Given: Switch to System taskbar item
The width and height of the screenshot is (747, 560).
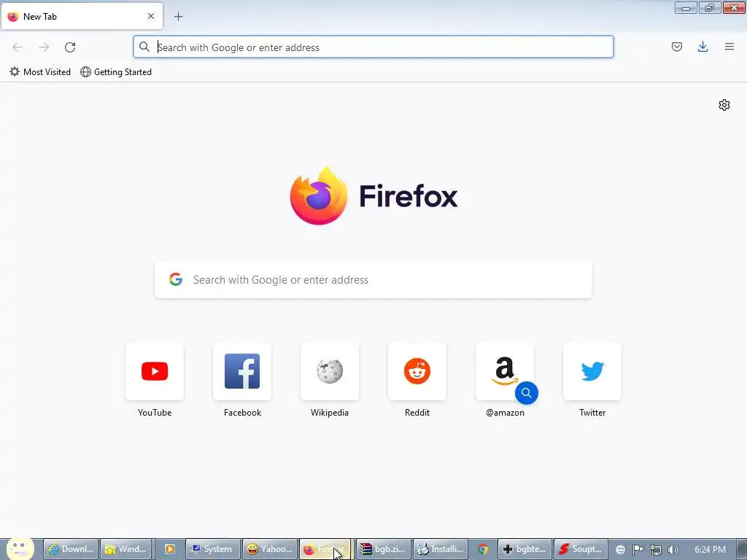Looking at the screenshot, I should 212,549.
